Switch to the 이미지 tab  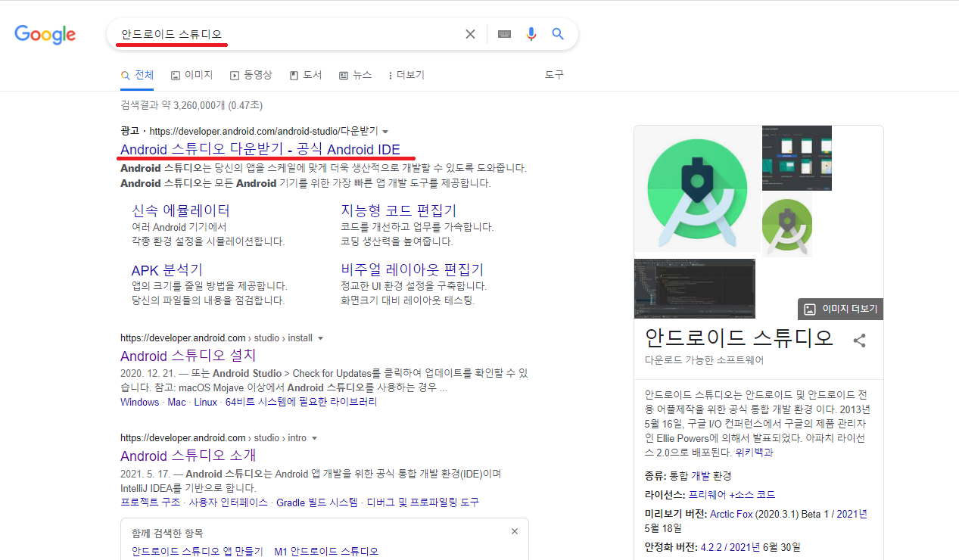191,75
